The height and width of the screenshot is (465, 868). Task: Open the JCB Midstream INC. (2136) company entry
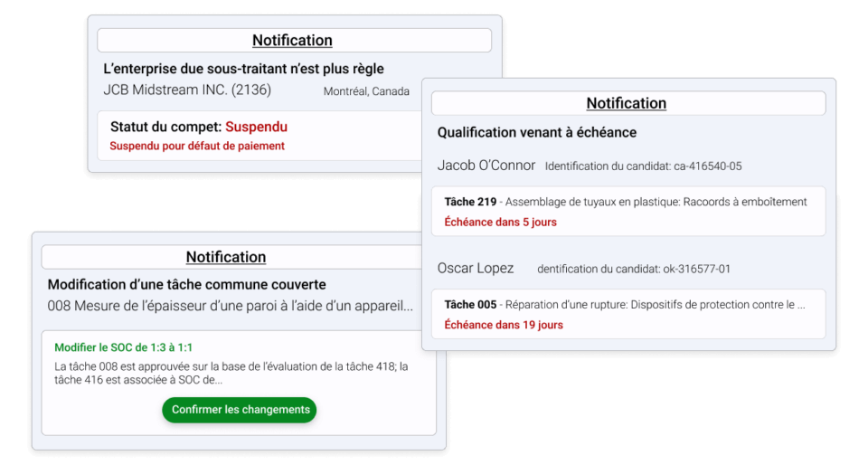click(x=187, y=90)
